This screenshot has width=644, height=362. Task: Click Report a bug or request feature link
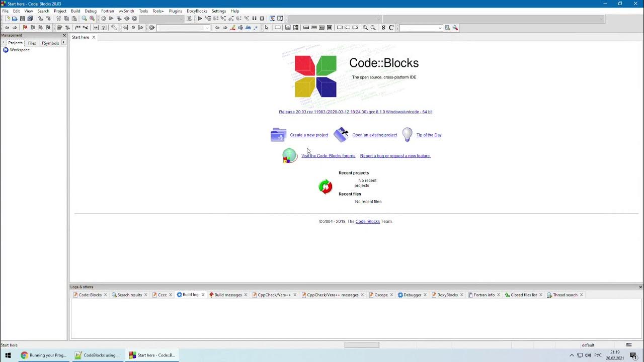point(395,156)
